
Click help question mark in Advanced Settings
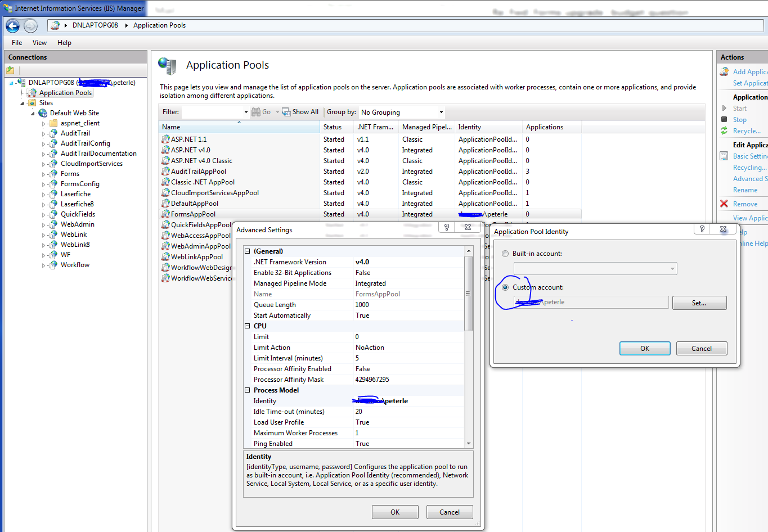pos(447,227)
